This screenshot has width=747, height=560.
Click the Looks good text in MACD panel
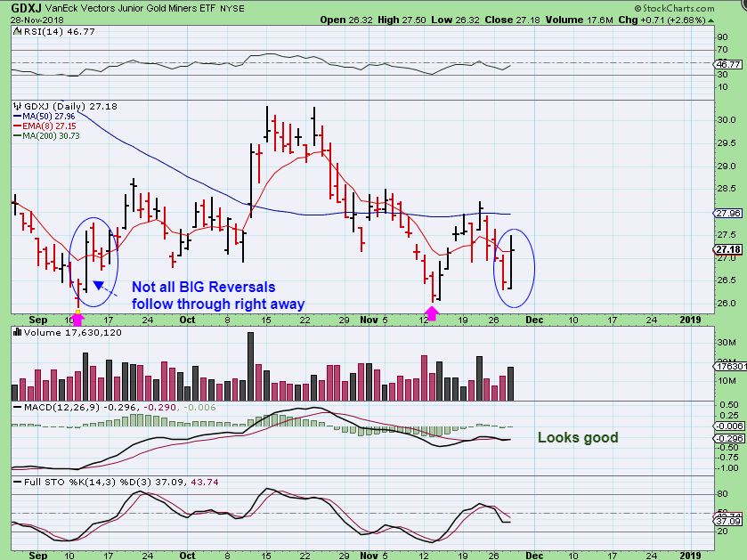[578, 438]
